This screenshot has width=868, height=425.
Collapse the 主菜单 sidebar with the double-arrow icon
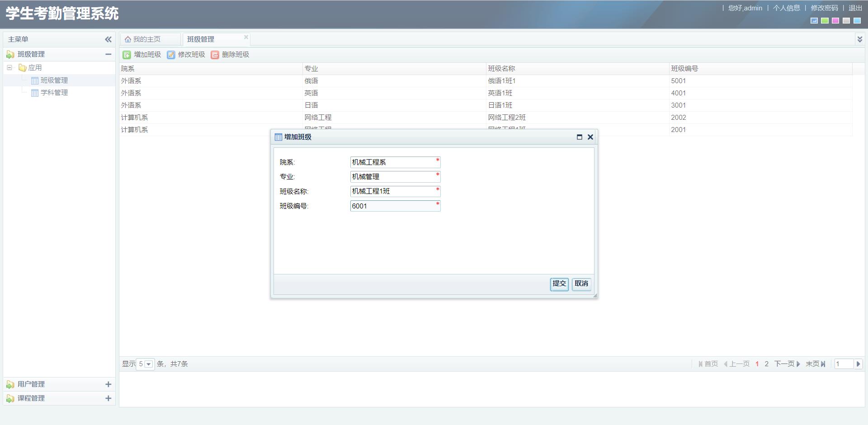(x=108, y=39)
